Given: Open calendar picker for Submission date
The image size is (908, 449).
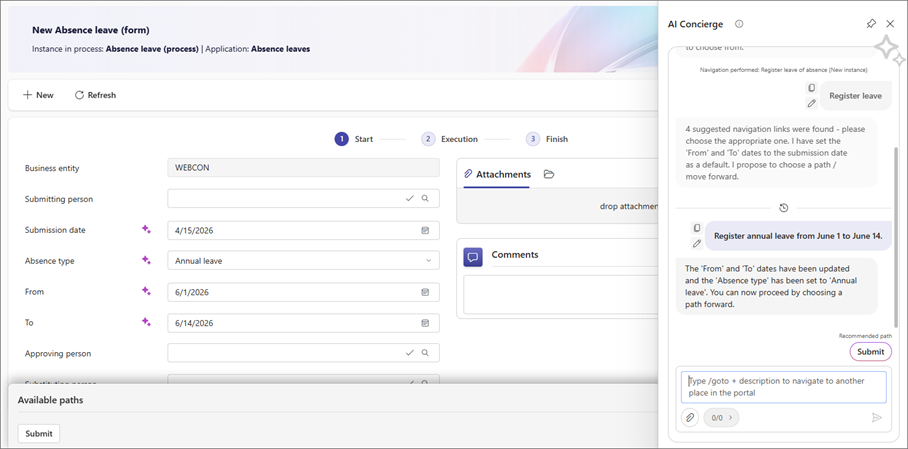Looking at the screenshot, I should point(425,230).
